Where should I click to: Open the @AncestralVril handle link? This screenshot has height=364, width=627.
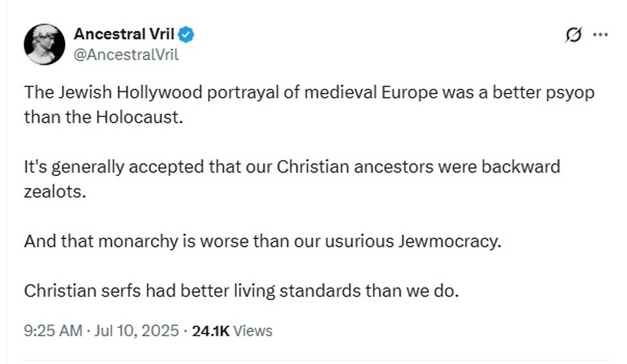click(x=126, y=54)
